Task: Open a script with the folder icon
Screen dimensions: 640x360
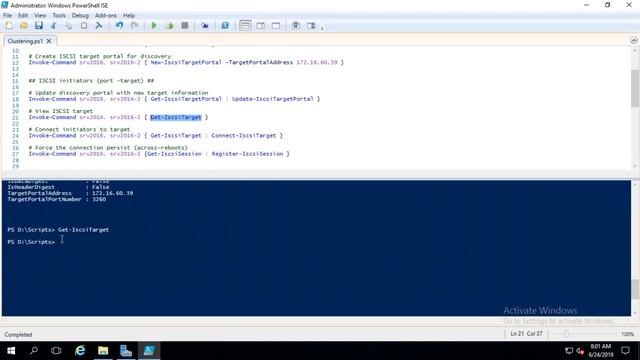Action: [24, 26]
